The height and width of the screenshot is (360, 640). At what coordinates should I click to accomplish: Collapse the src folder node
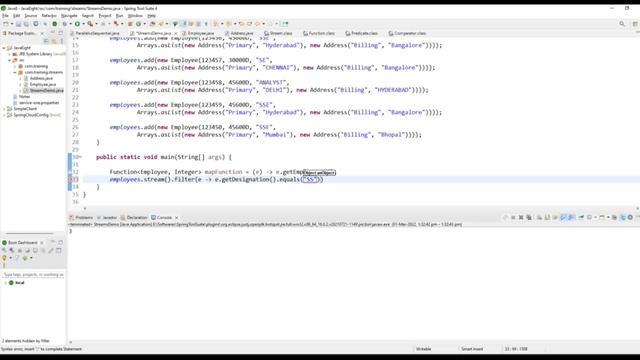[x=10, y=60]
